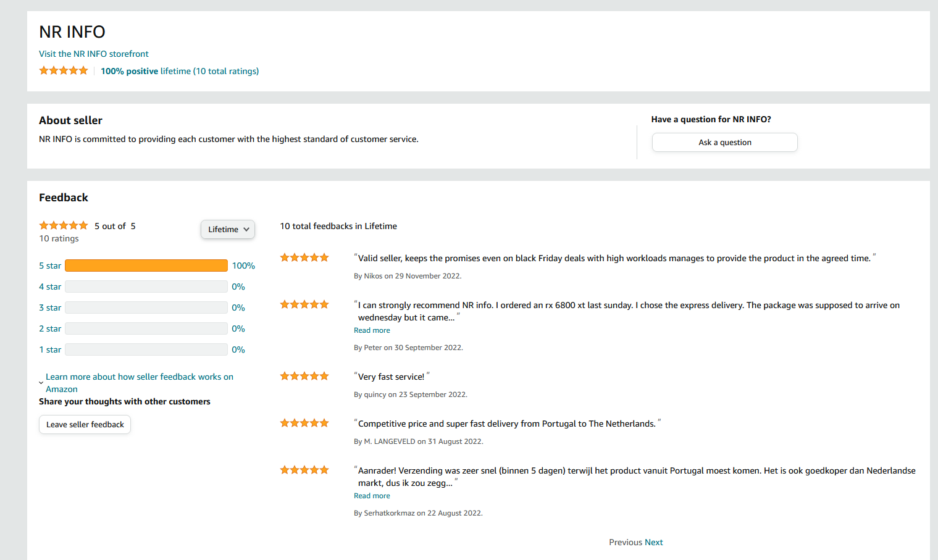The width and height of the screenshot is (938, 560).
Task: Click the "Leave seller feedback" button
Action: (x=85, y=424)
